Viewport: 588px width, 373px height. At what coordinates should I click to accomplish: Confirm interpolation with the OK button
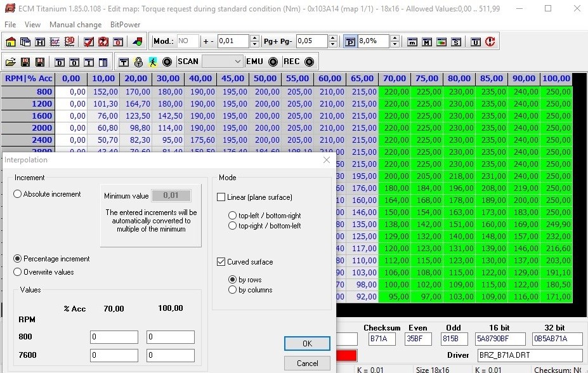tap(307, 343)
